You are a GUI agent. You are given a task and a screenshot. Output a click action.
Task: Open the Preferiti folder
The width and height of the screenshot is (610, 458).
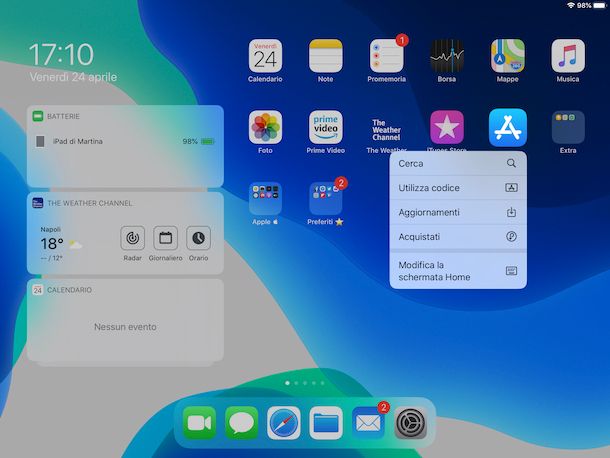(326, 198)
